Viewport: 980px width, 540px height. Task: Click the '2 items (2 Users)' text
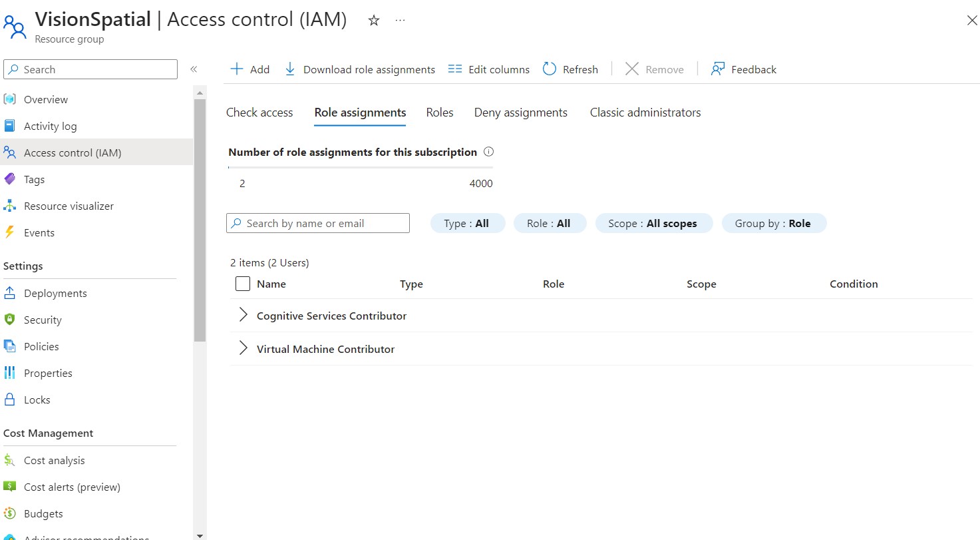click(x=269, y=262)
